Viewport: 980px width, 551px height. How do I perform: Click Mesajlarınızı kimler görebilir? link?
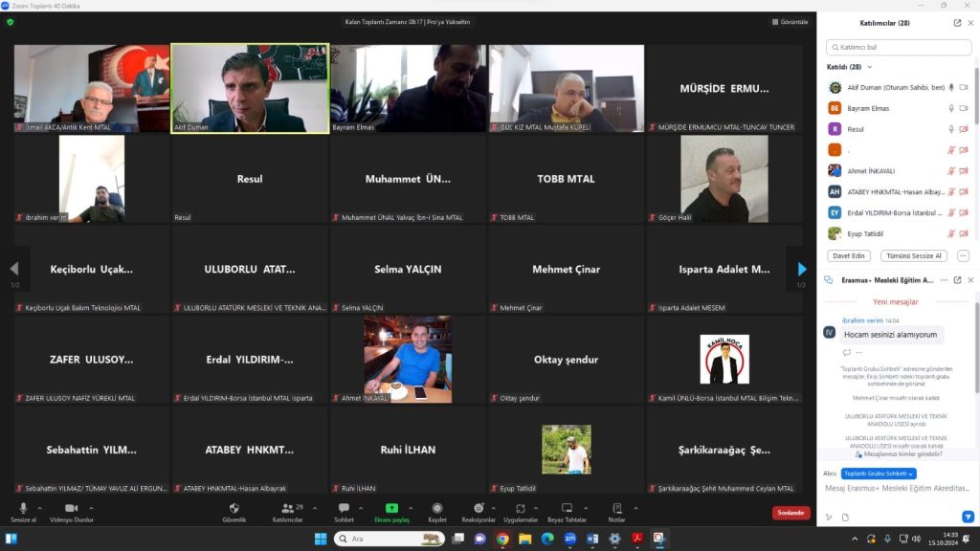pyautogui.click(x=899, y=454)
